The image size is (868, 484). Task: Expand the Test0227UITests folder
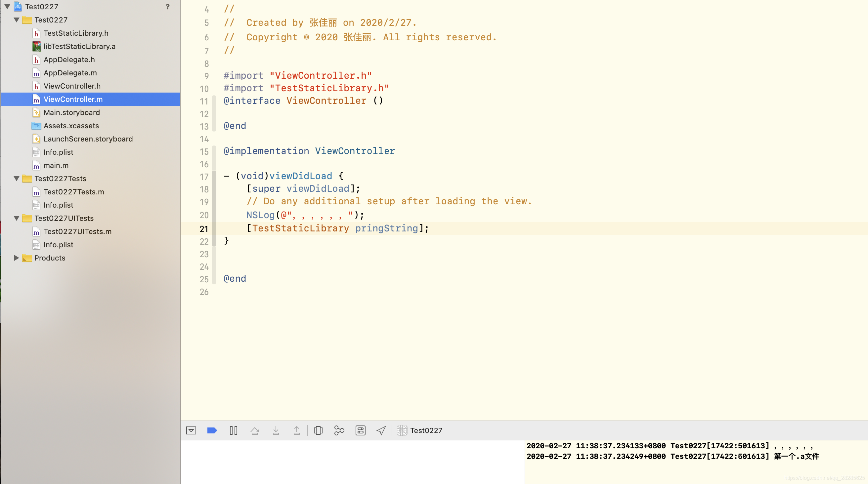pos(16,218)
